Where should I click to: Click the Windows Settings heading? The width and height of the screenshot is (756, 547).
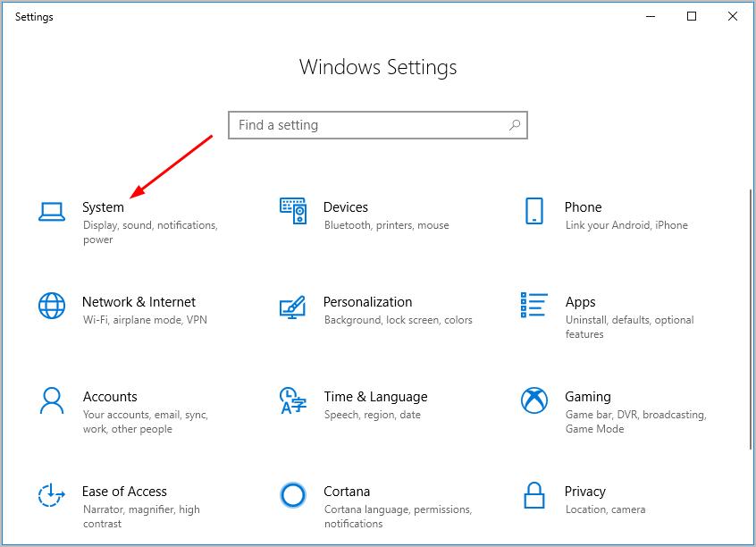378,67
